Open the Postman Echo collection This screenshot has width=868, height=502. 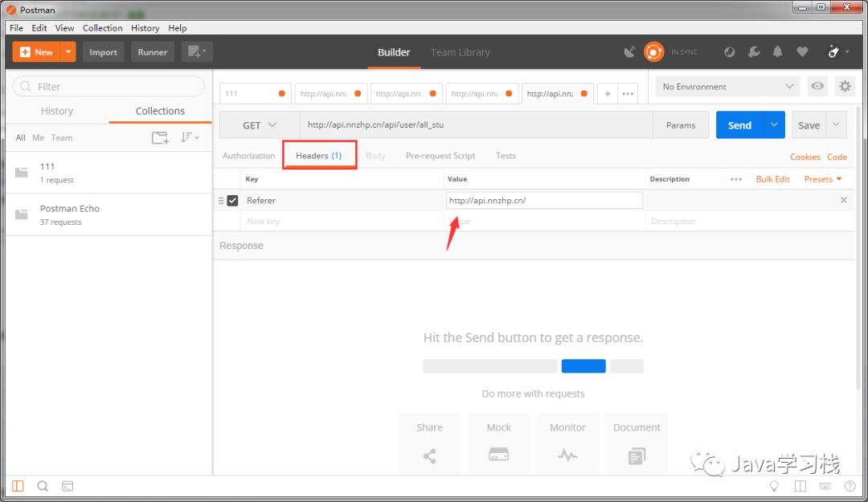point(108,214)
